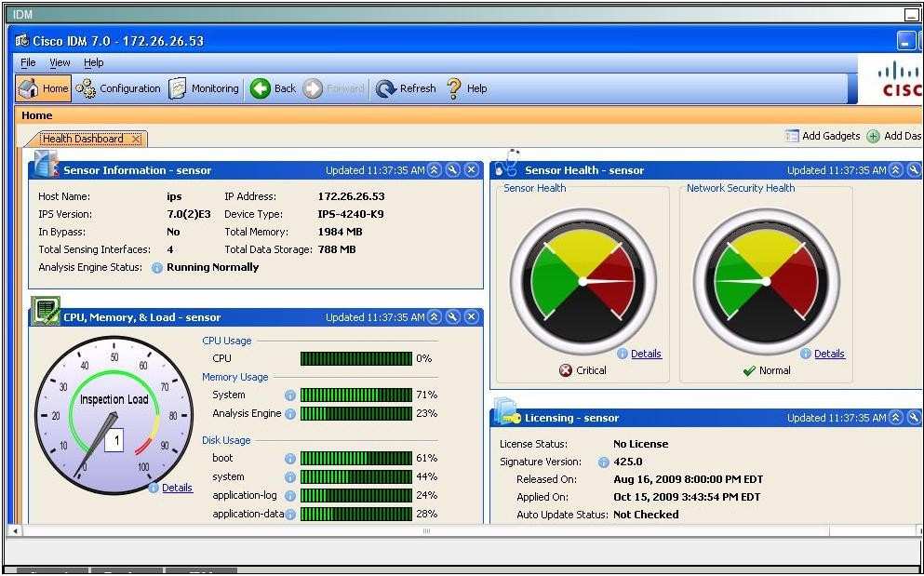Click Add Gadgets
The width and height of the screenshot is (924, 576).
pos(824,136)
